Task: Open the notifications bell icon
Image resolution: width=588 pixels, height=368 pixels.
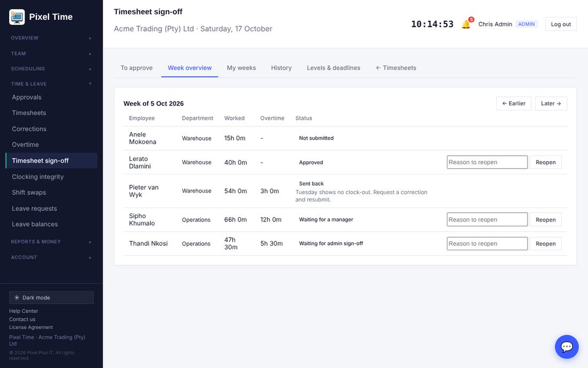Action: point(466,25)
